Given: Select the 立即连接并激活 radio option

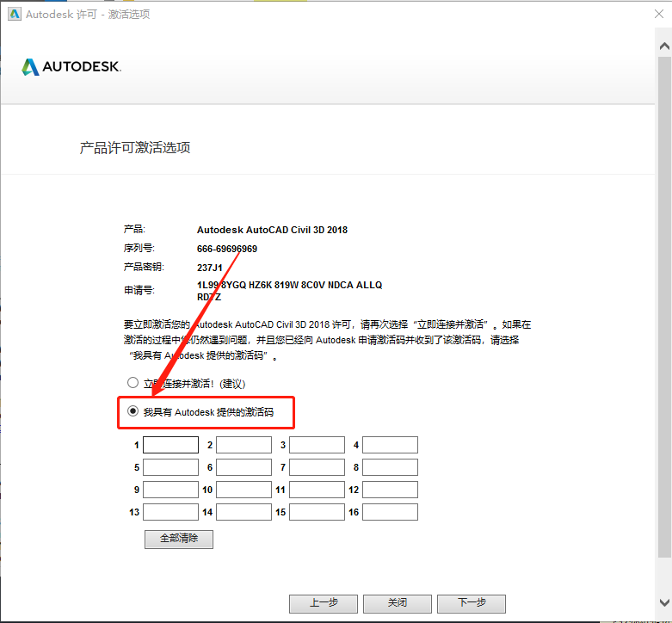Looking at the screenshot, I should coord(133,383).
